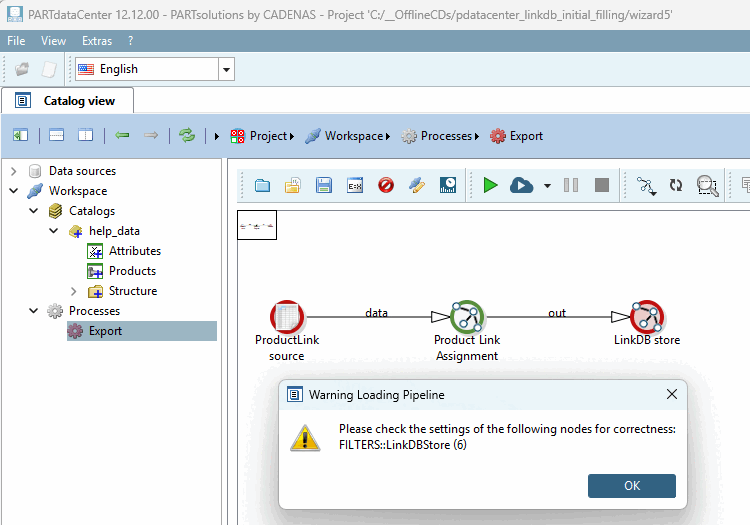The height and width of the screenshot is (525, 750).
Task: Collapse the Workspace tree node
Action: pos(13,191)
